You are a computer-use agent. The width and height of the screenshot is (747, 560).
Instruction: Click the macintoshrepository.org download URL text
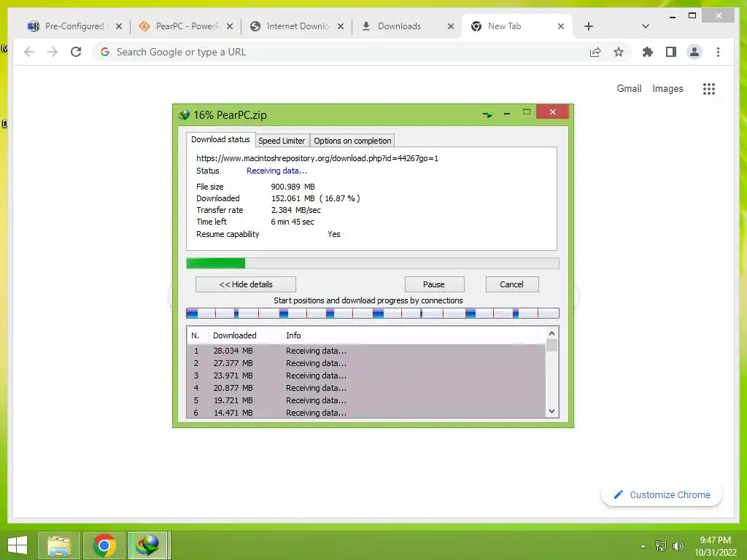coord(317,158)
